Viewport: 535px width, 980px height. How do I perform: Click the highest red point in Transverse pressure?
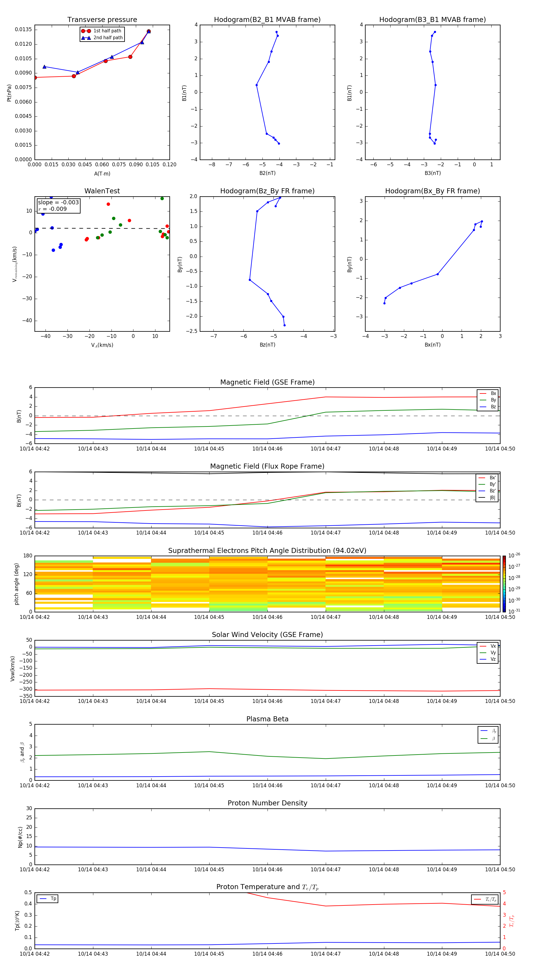pos(149,31)
